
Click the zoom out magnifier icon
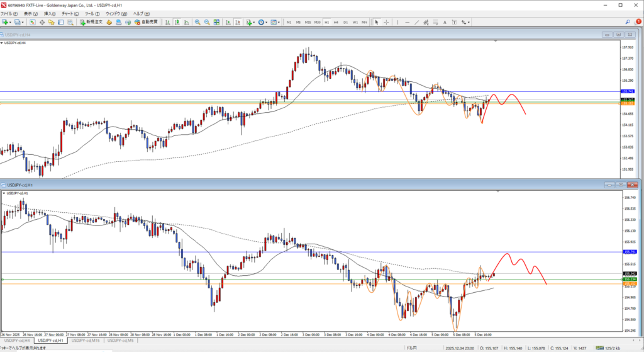(x=206, y=22)
